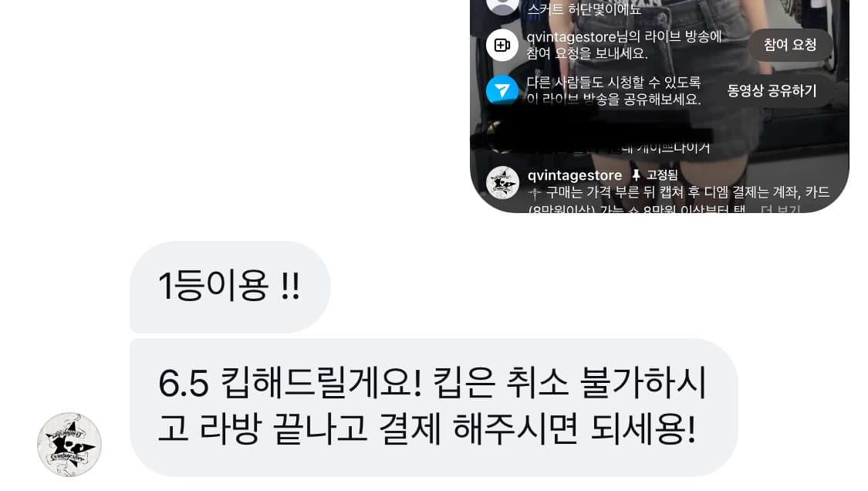Tap the 동영상 공유하기 button
Screen dimensions: 868x491
772,91
